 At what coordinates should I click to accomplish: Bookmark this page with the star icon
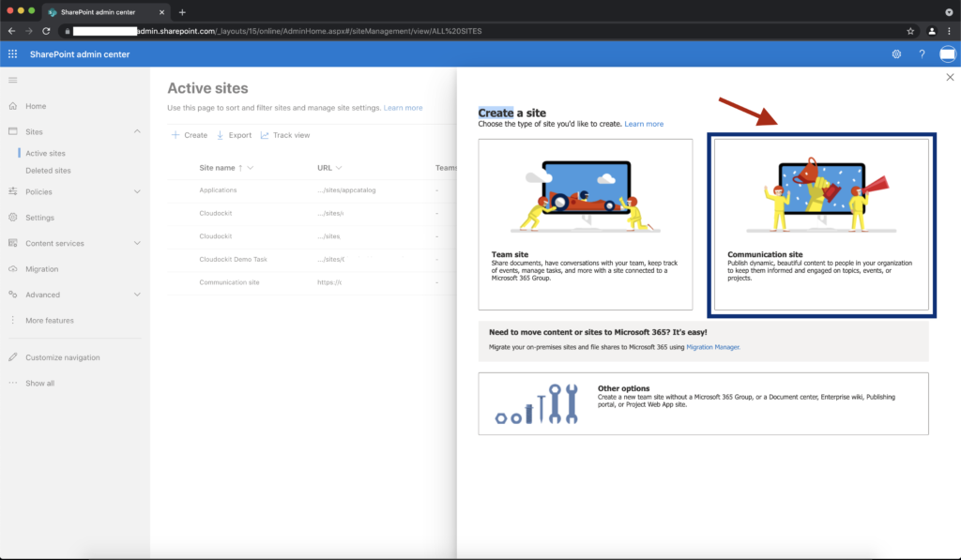pos(910,31)
